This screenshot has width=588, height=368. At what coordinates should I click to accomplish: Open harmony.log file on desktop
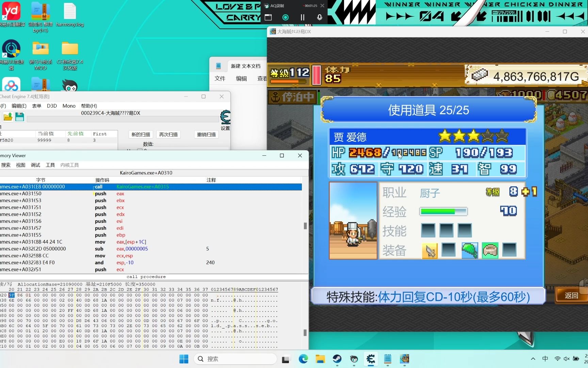point(70,14)
